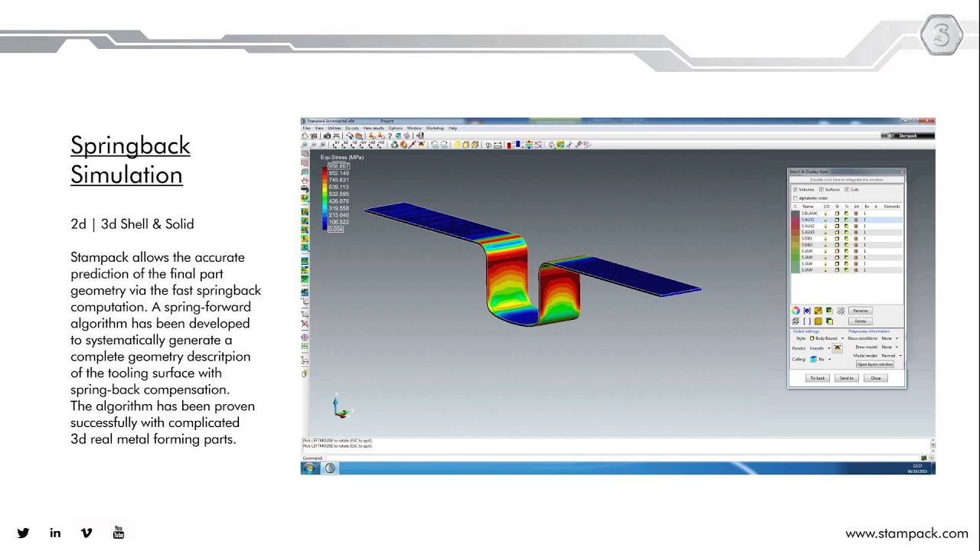Click the Stampack icon in the taskbar
The image size is (980, 551).
tap(330, 468)
